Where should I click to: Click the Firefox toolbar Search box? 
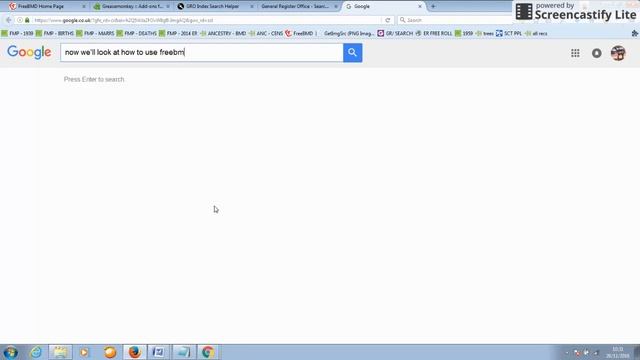pos(453,20)
